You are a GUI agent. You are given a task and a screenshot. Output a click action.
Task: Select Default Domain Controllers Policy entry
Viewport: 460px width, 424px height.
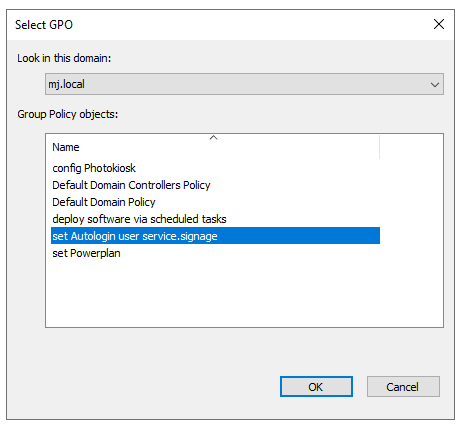point(131,185)
